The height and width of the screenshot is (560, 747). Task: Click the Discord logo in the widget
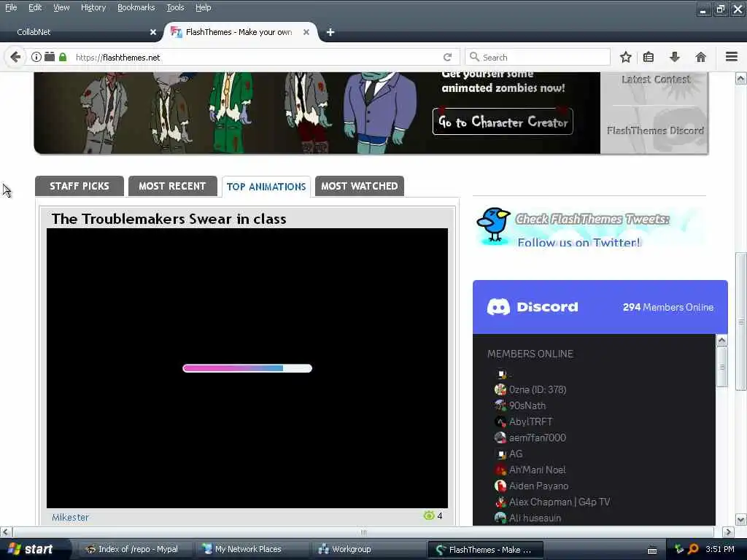(498, 307)
